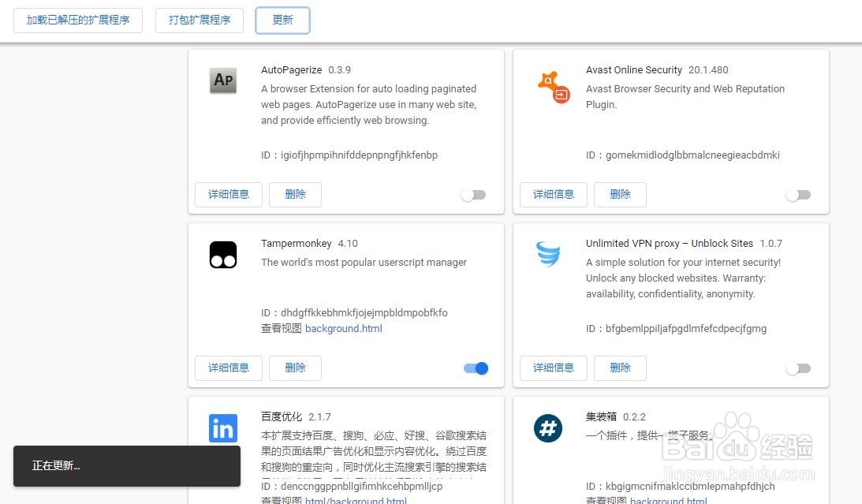Click the AutoPagerize AP extension icon

tap(223, 80)
